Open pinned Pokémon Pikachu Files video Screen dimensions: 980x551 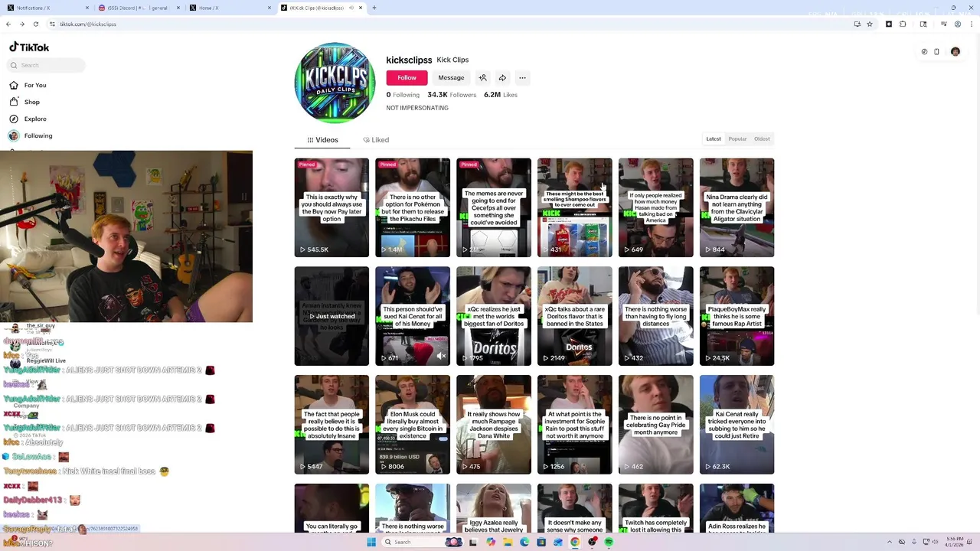pos(413,207)
